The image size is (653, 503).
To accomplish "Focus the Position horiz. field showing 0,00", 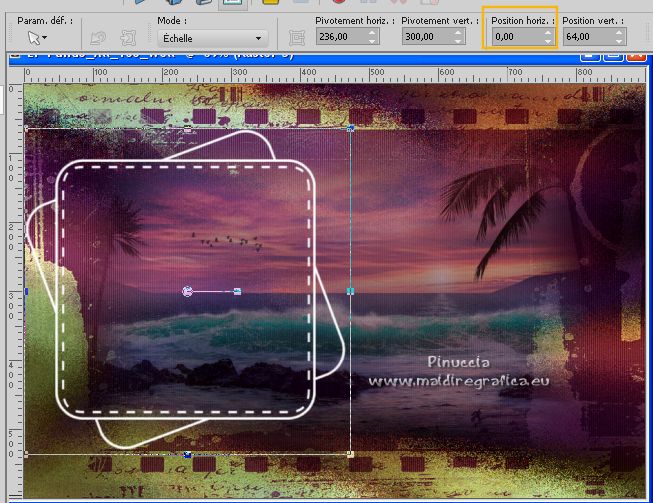I will (514, 38).
